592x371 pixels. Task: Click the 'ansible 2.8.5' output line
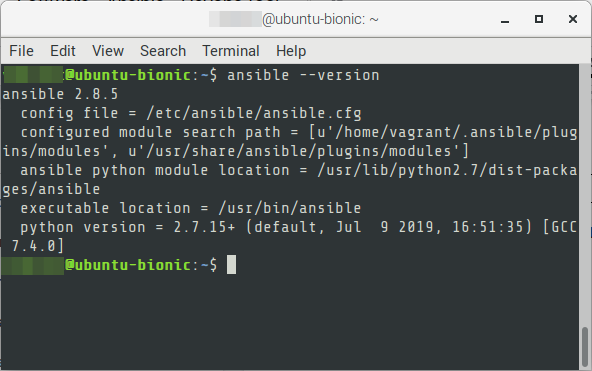coord(60,94)
